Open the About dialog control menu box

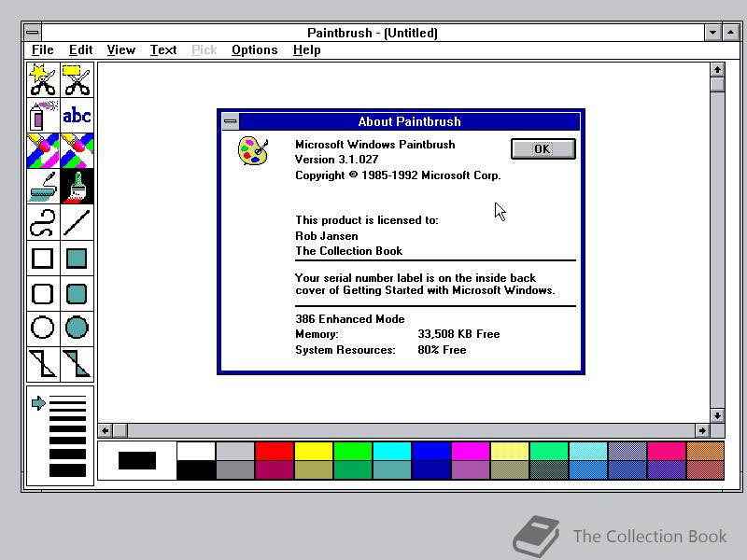coord(231,121)
